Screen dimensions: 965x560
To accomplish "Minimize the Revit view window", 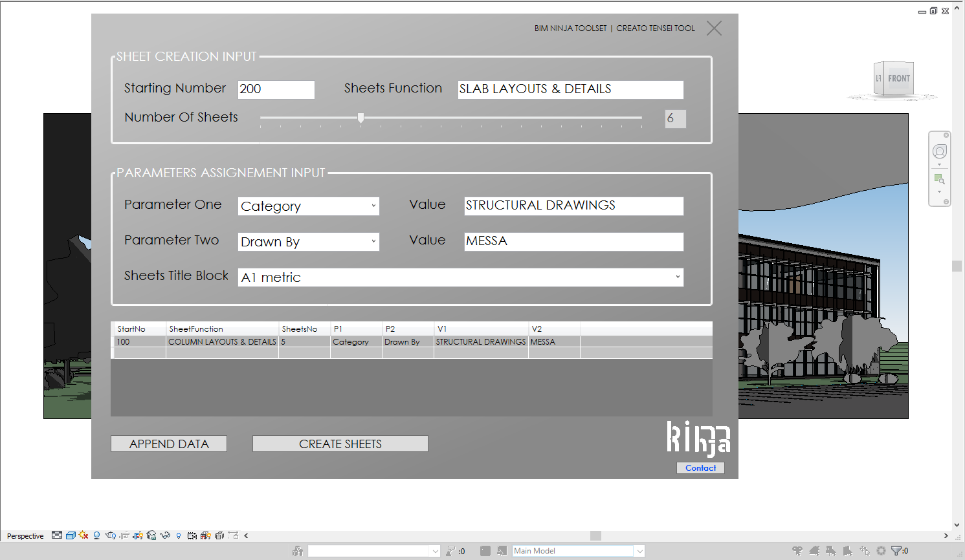I will (x=922, y=12).
